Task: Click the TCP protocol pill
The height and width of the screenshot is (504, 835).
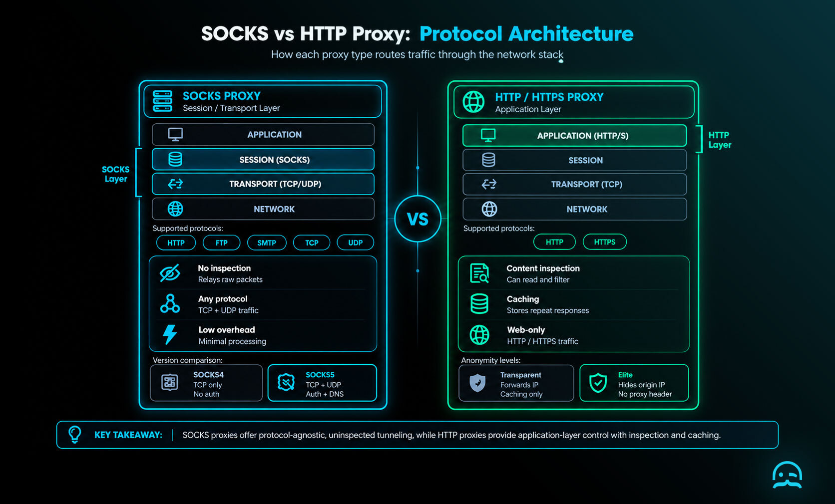Action: 312,243
